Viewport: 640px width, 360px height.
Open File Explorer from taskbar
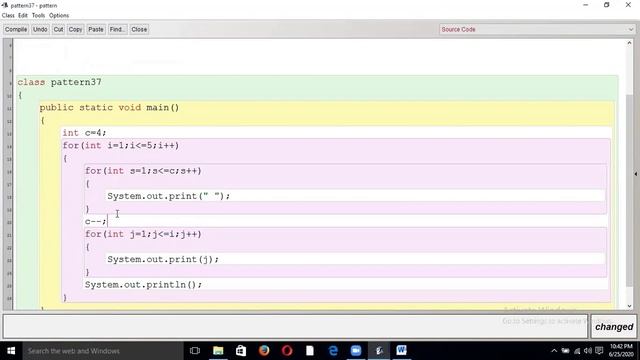click(218, 351)
